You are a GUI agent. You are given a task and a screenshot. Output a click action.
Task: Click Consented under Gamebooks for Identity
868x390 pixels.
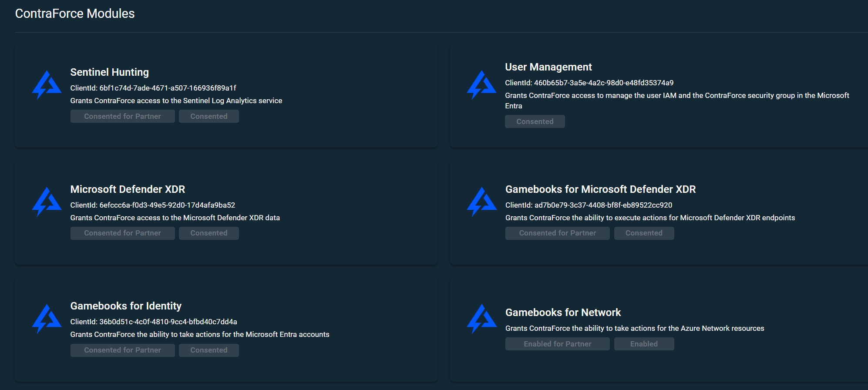click(x=209, y=350)
